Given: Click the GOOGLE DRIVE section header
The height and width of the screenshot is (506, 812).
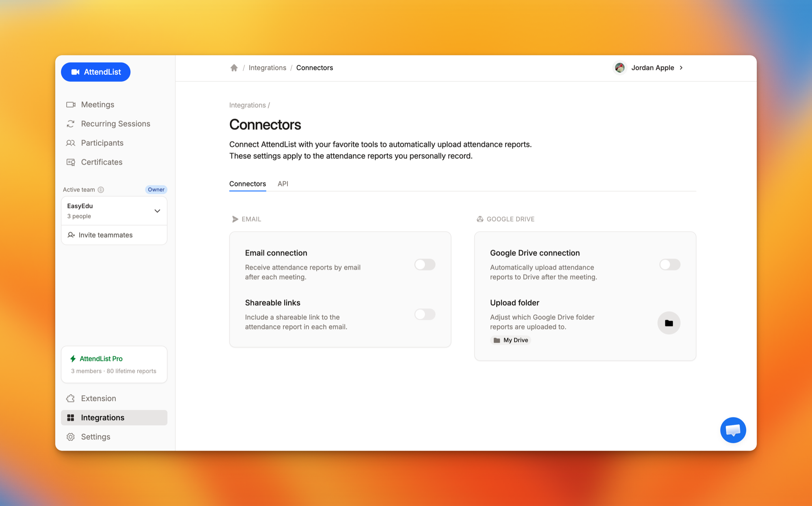Looking at the screenshot, I should click(x=505, y=219).
